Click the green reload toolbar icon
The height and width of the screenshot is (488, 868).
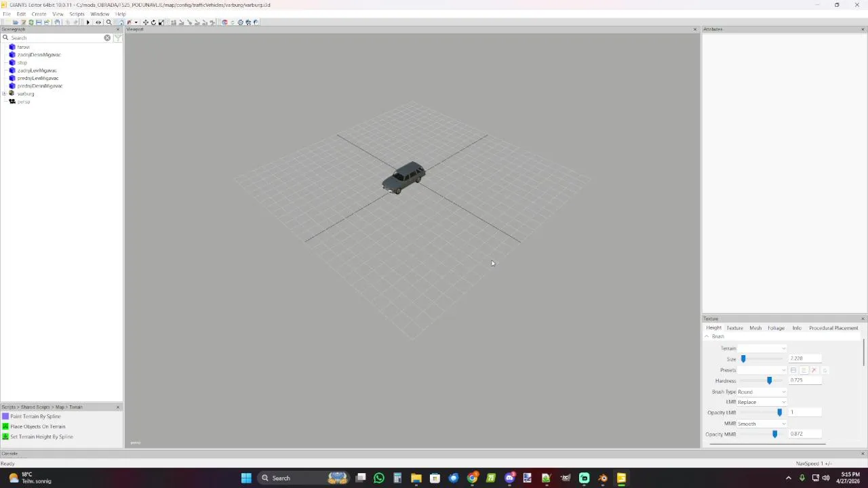[31, 22]
